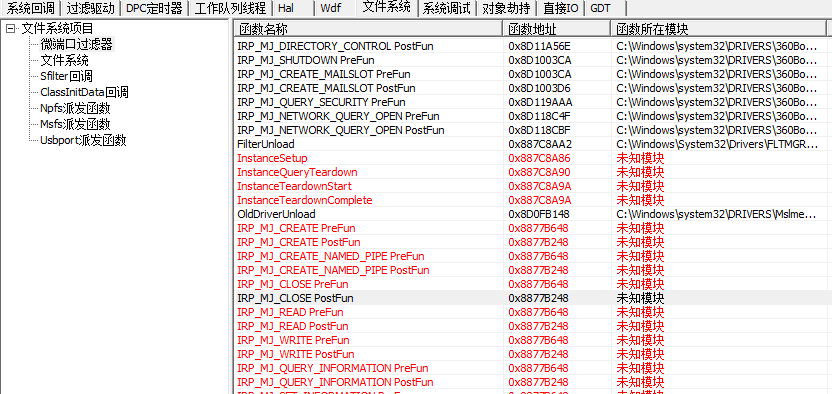
Task: Select IRP_MJ_READ PostFun row
Action: (x=530, y=326)
